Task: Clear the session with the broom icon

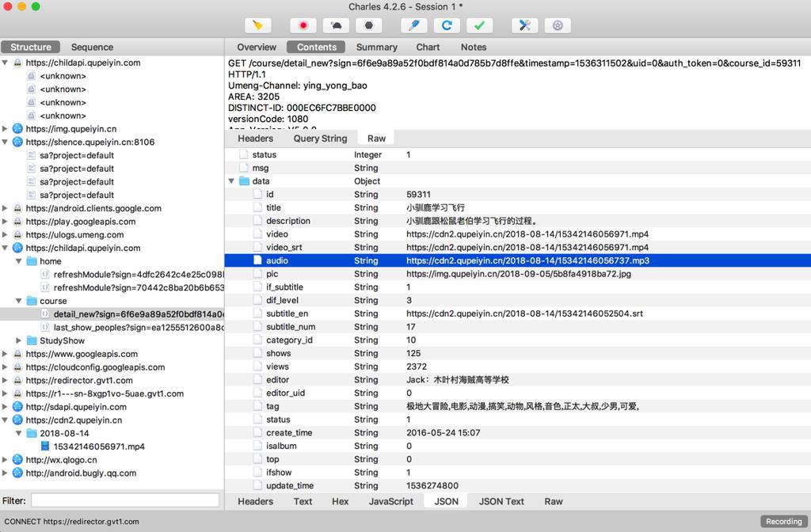Action: click(257, 25)
